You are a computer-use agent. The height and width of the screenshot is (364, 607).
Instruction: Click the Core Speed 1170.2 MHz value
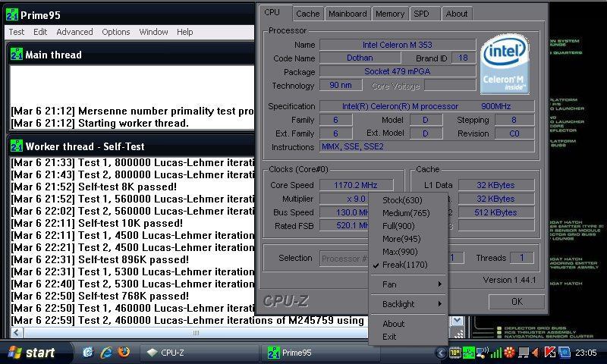click(356, 185)
